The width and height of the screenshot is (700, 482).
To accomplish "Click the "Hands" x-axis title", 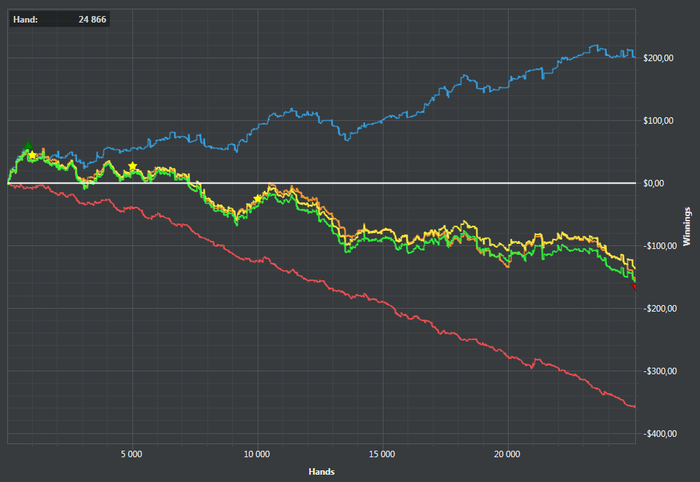I will point(321,472).
